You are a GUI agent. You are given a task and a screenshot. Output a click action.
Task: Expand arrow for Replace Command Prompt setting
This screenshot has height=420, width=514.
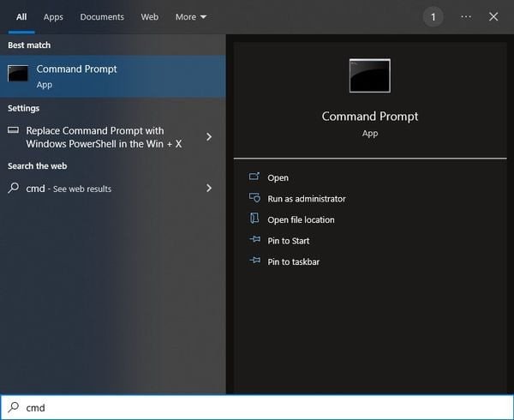coord(209,137)
